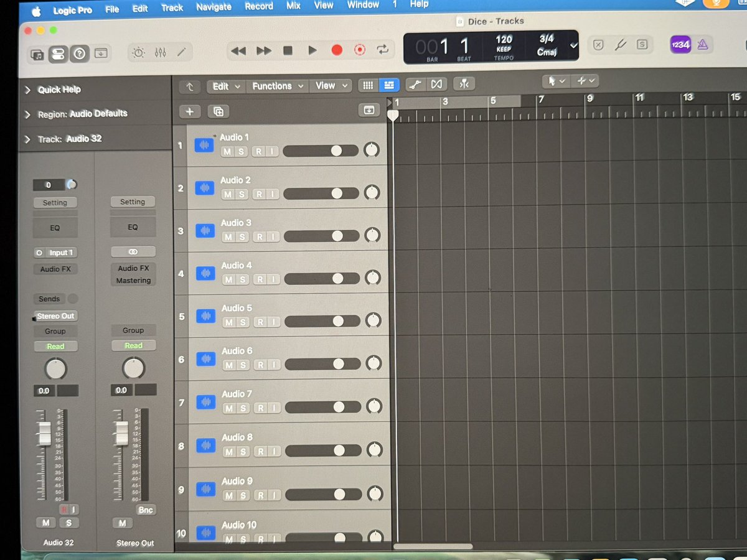Expand the Region: Audio Defaults section
Image resolution: width=747 pixels, height=560 pixels.
point(27,114)
